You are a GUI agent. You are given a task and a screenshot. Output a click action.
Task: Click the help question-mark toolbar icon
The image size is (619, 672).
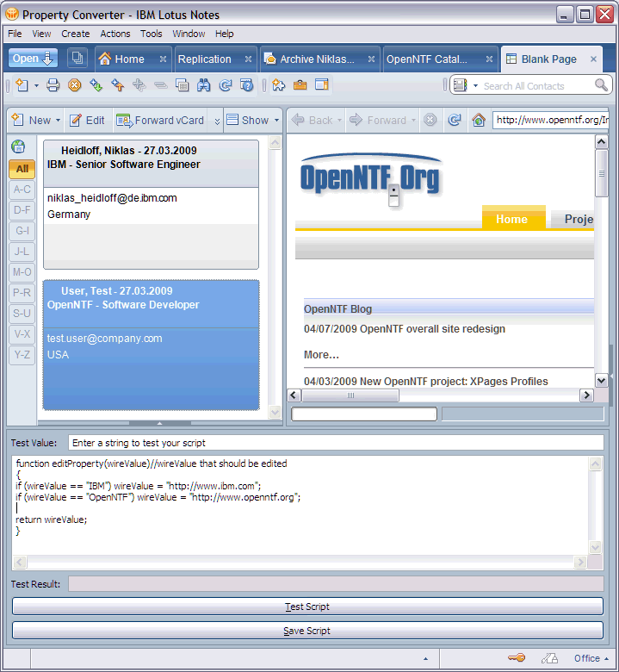coord(247,85)
